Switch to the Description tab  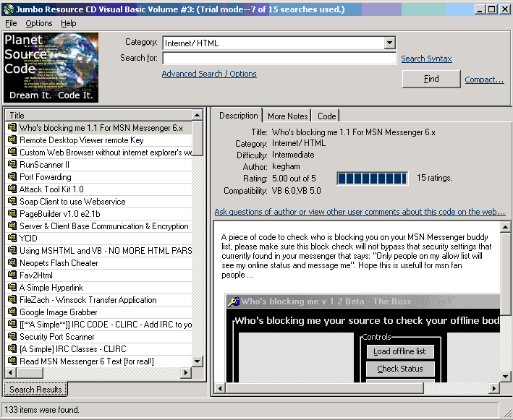point(238,116)
